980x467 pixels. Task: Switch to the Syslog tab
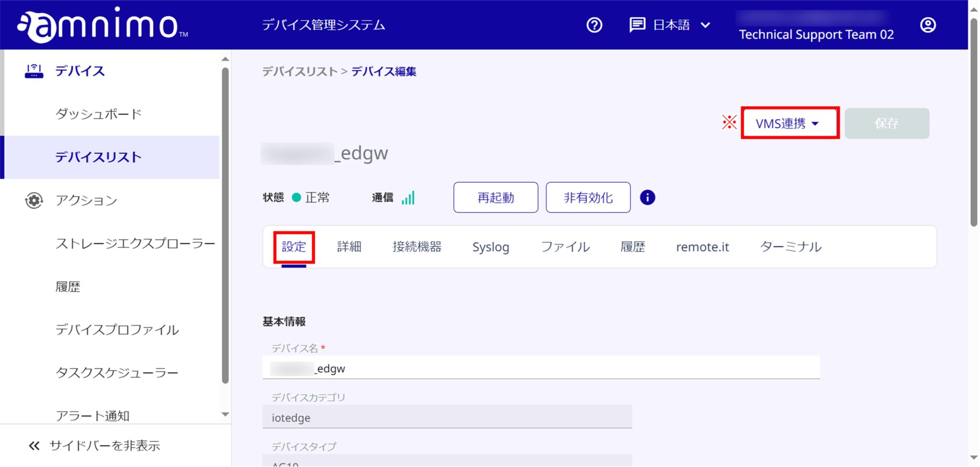[x=490, y=246]
